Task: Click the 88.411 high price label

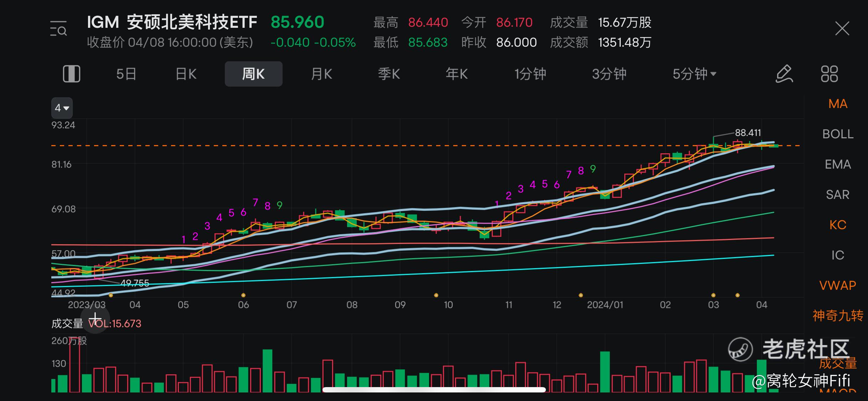Action: point(748,133)
